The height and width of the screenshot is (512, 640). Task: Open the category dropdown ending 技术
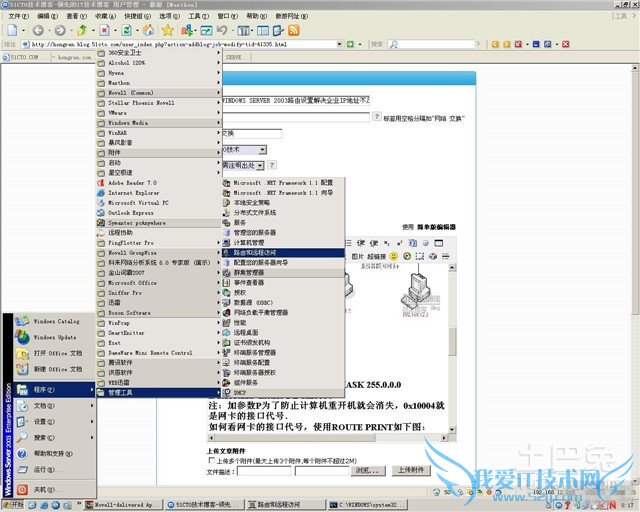point(262,150)
